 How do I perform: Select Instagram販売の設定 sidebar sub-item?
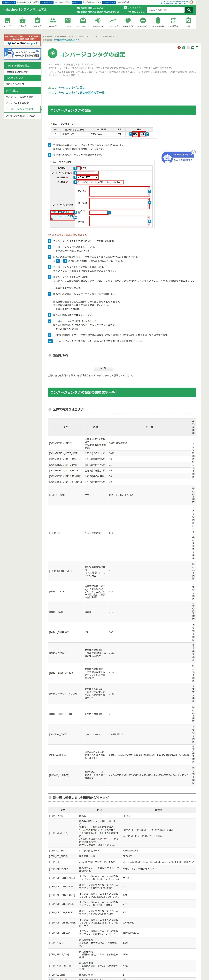[22, 72]
